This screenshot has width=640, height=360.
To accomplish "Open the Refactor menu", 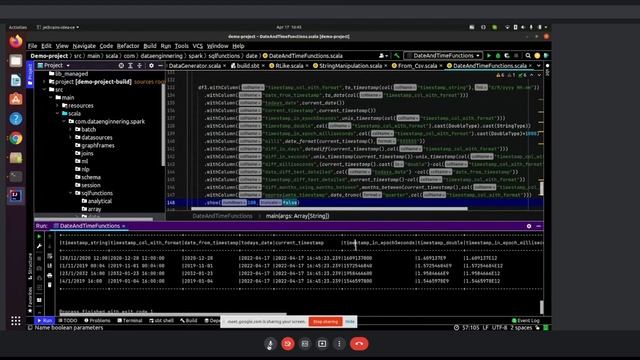I will (x=128, y=46).
